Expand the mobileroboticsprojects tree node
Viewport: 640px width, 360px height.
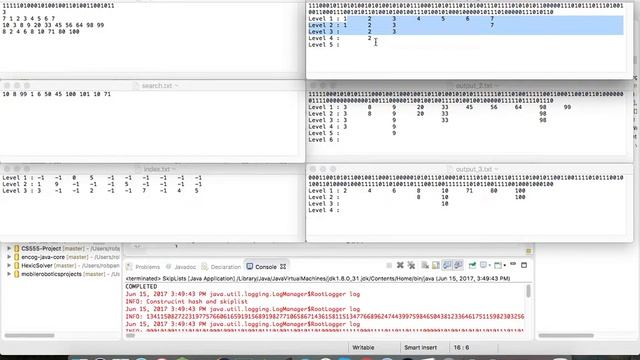pyautogui.click(x=9, y=274)
